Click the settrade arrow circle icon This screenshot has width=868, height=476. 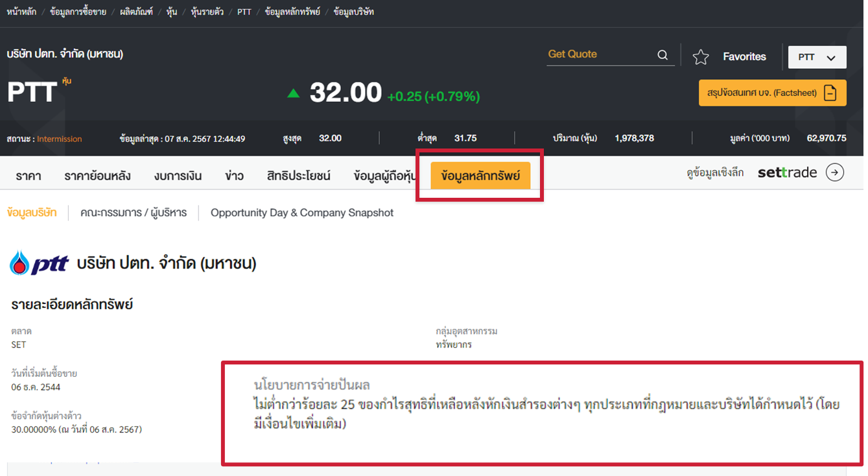click(835, 173)
